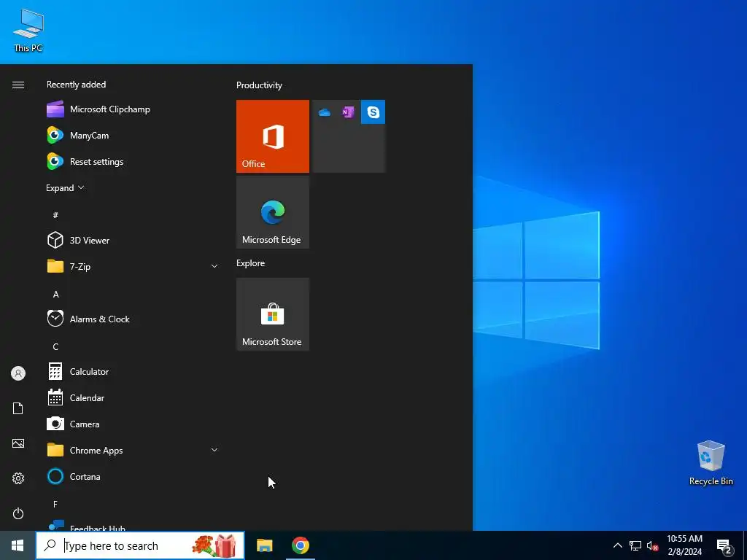Image resolution: width=747 pixels, height=560 pixels.
Task: Open ManyCam Reset settings entry
Action: click(x=132, y=161)
